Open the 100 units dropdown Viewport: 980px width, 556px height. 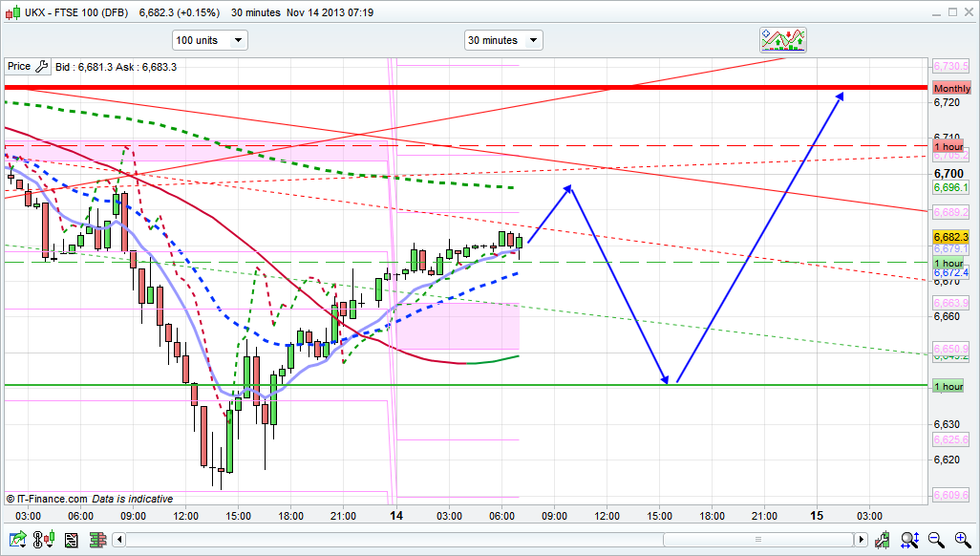pyautogui.click(x=209, y=40)
